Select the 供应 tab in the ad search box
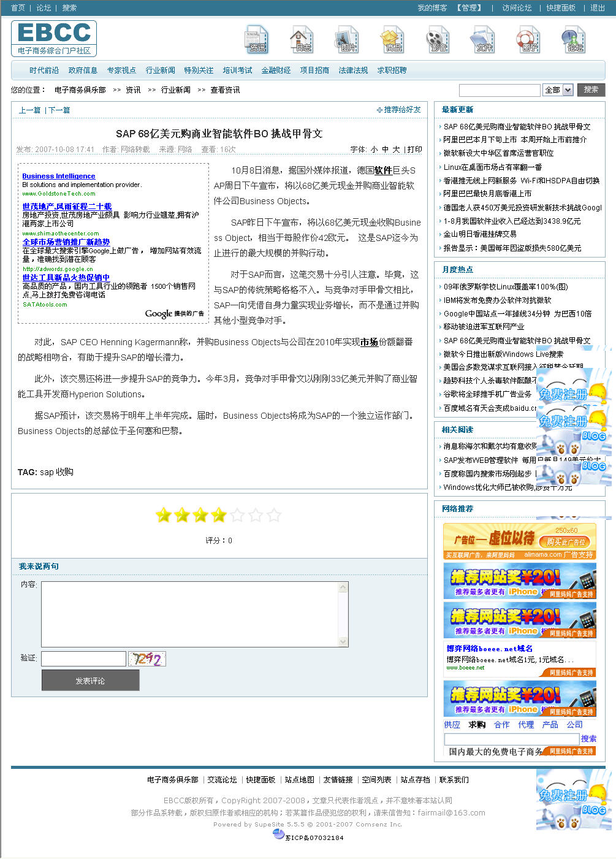The width and height of the screenshot is (616, 859). (452, 725)
